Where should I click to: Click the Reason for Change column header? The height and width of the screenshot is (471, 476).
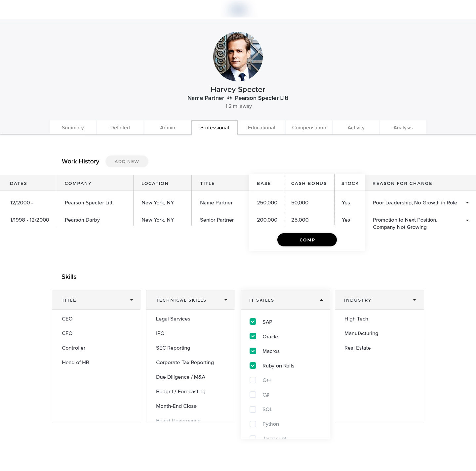tap(402, 183)
